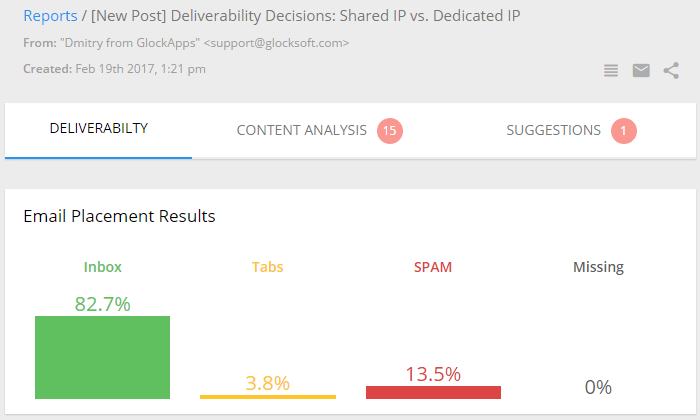The image size is (700, 420).
Task: Click the envelope mail icon
Action: coord(641,71)
